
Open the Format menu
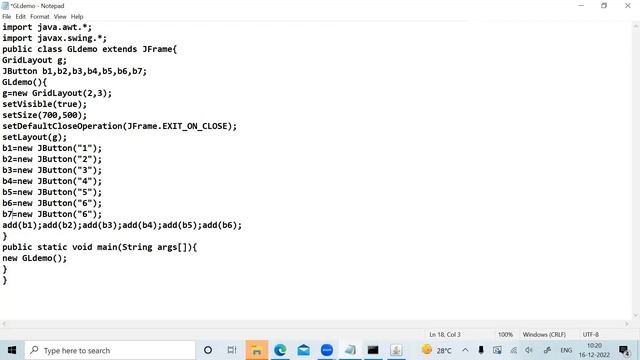coord(40,17)
